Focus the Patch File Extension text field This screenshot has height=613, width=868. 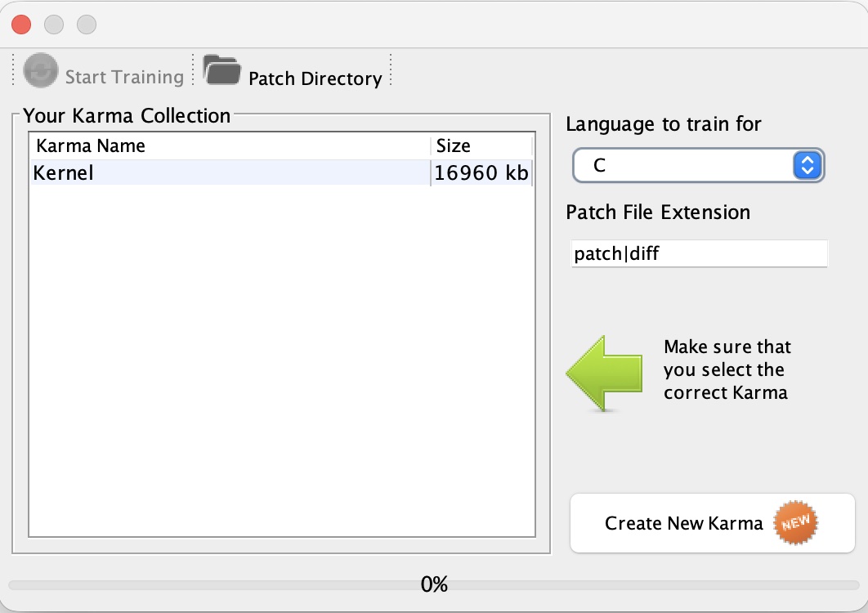coord(699,254)
